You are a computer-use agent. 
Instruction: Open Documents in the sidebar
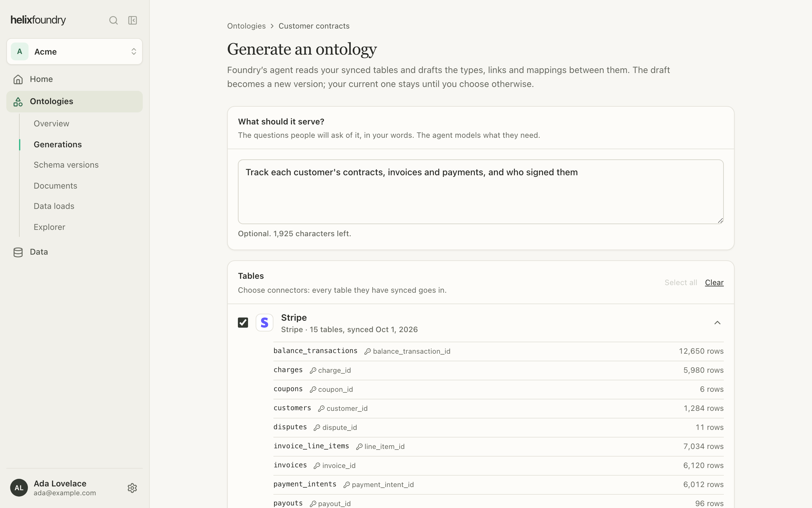[56, 185]
